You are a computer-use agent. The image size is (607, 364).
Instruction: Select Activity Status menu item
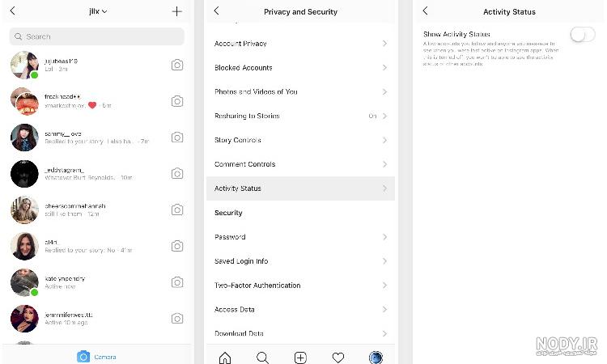pos(300,188)
